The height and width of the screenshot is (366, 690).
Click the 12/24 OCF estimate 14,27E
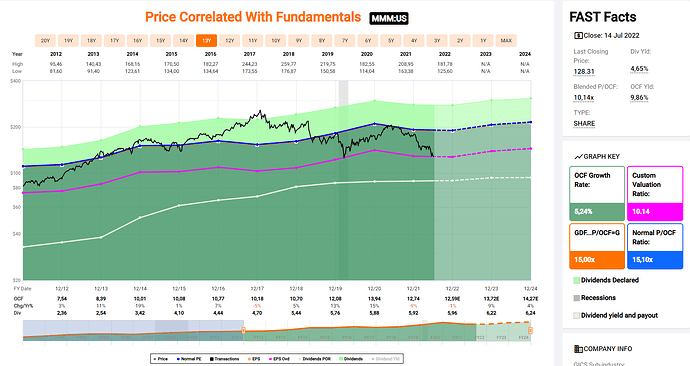[x=530, y=299]
